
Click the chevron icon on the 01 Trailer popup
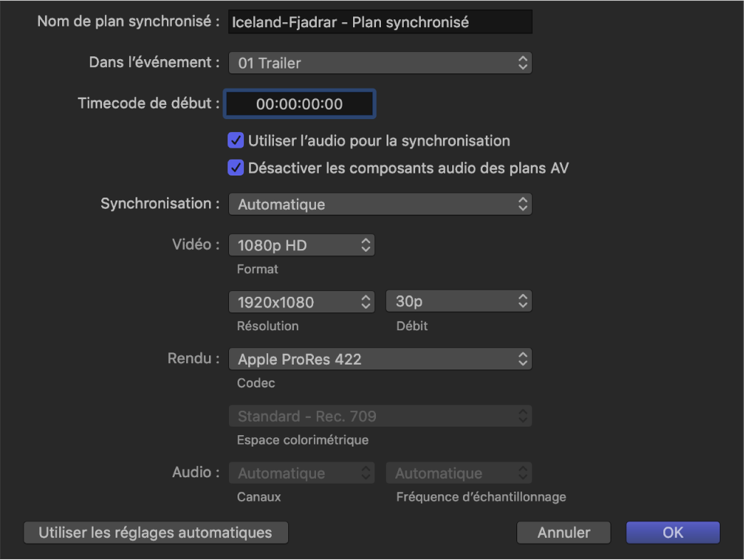pos(524,63)
